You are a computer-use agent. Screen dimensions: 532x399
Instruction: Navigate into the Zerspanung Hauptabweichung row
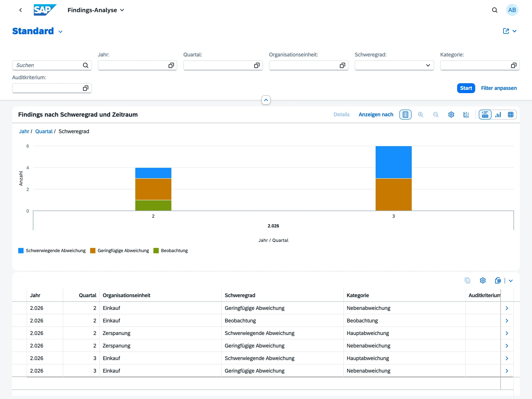click(507, 333)
